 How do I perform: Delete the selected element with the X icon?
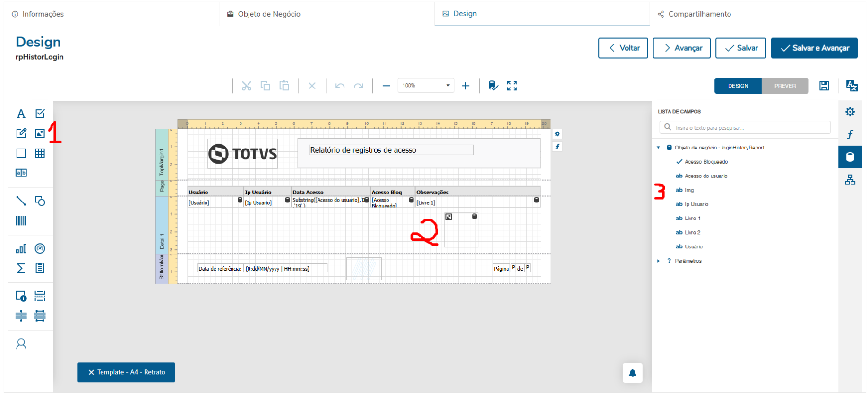click(x=312, y=86)
